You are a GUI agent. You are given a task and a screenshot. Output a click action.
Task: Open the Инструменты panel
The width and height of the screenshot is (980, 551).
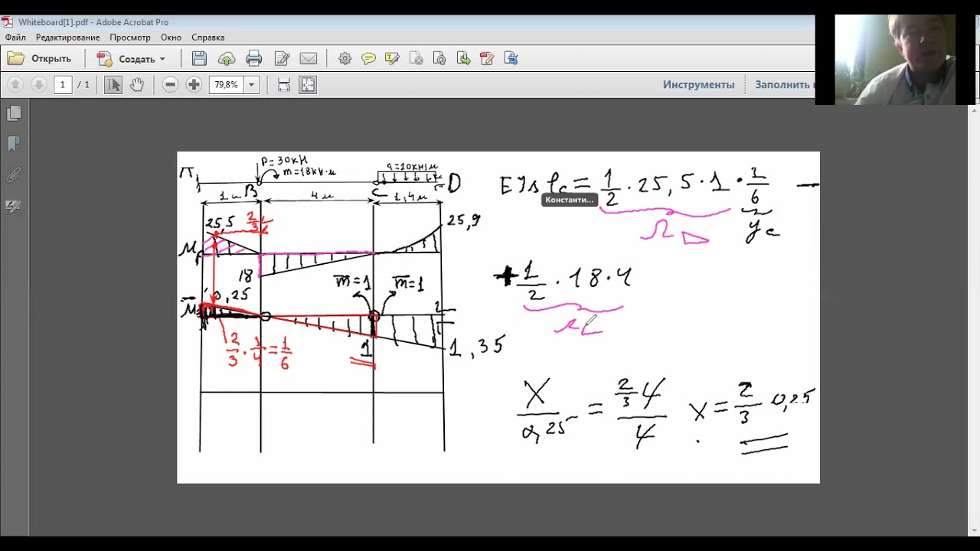tap(698, 85)
